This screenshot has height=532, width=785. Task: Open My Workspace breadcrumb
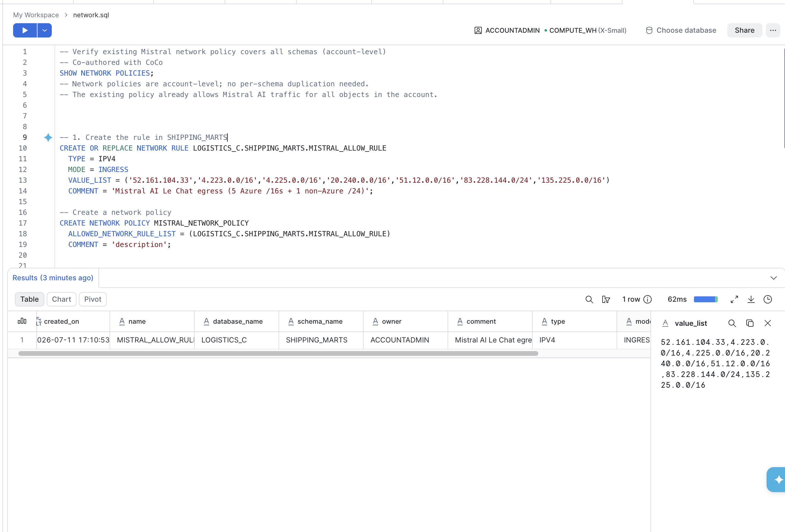[36, 15]
